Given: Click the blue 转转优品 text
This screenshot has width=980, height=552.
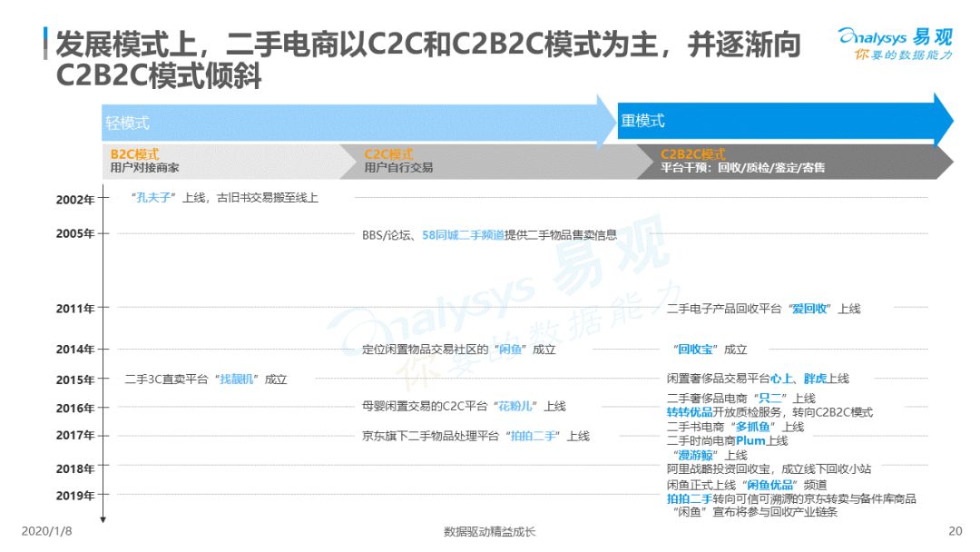Looking at the screenshot, I should (690, 412).
